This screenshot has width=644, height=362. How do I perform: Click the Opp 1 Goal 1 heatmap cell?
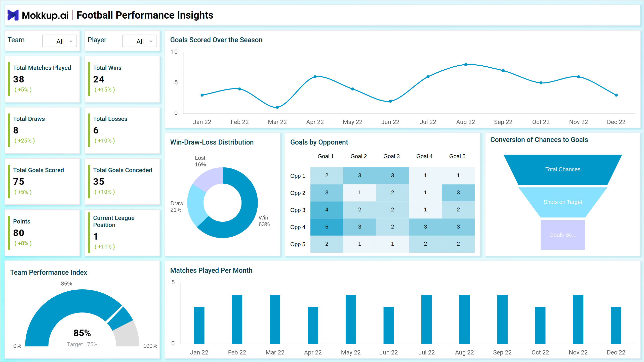click(327, 175)
